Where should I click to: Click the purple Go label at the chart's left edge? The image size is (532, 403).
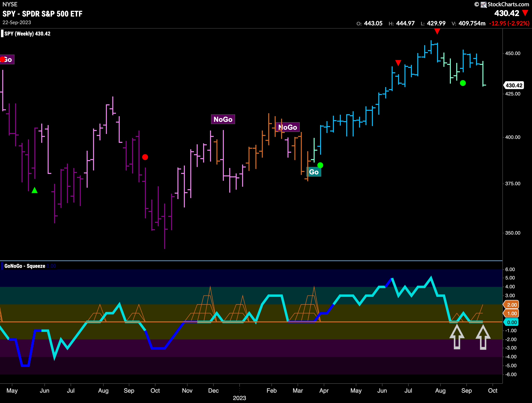(x=7, y=59)
